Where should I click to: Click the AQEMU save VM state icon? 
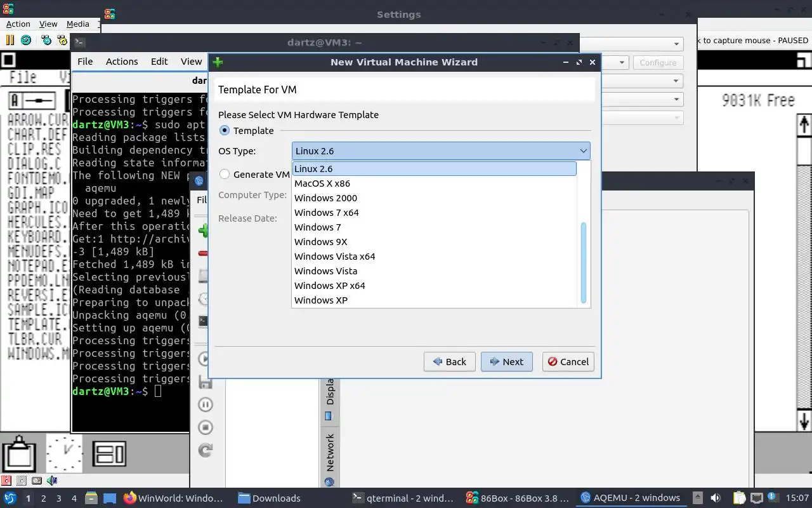click(205, 382)
